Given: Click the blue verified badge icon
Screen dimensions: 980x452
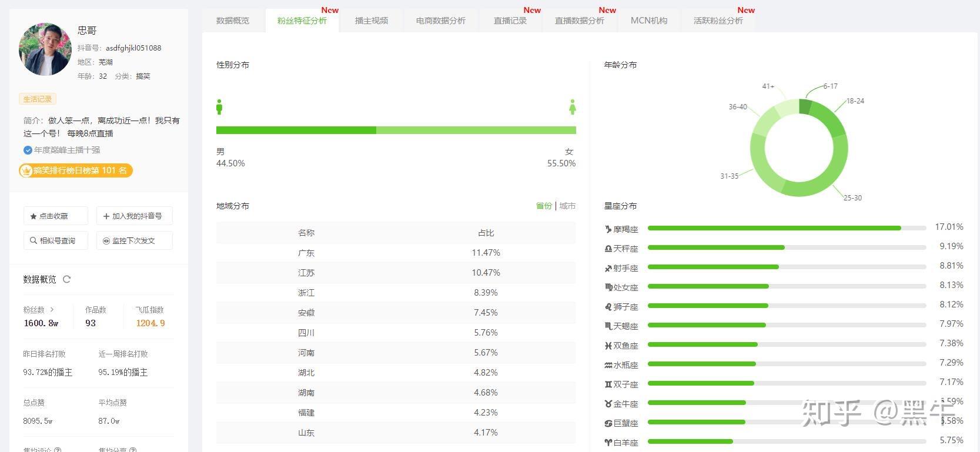Looking at the screenshot, I should [x=28, y=150].
